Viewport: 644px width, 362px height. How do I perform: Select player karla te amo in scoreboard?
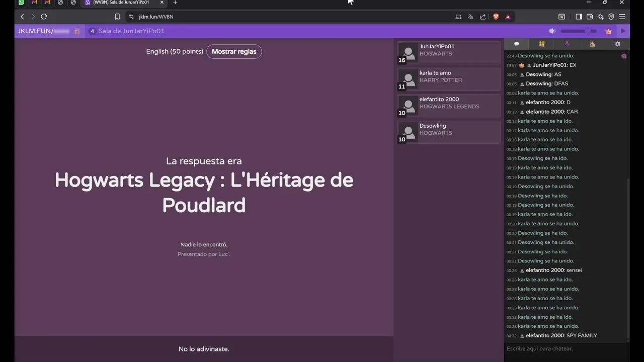[x=449, y=79]
